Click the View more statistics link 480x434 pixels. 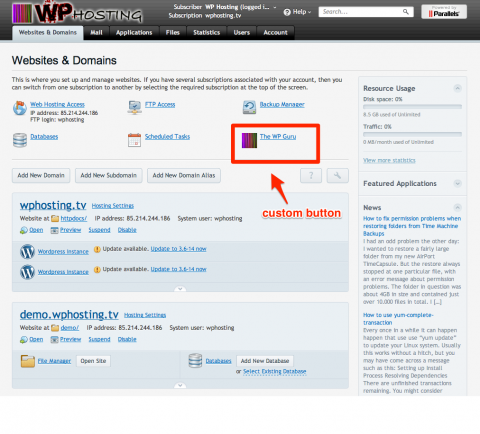(389, 160)
